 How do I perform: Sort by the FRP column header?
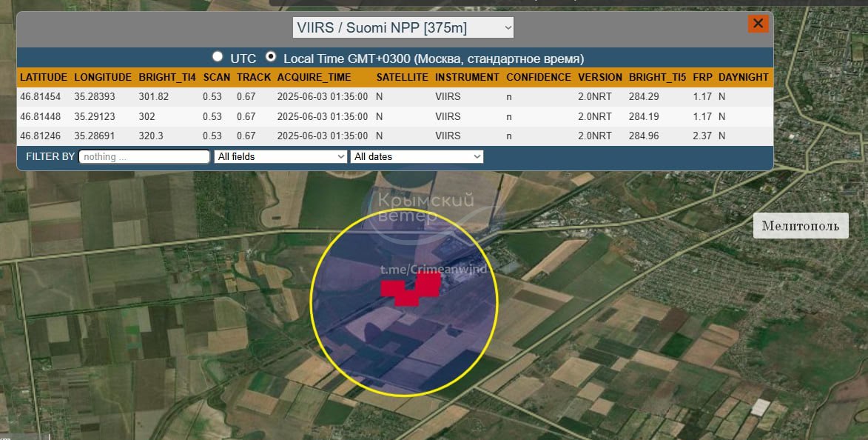702,77
